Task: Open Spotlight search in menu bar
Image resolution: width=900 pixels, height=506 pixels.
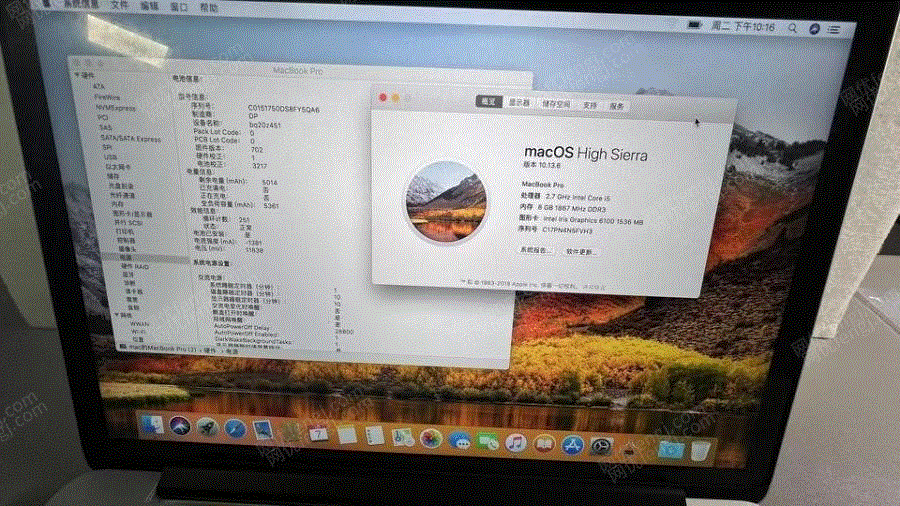Action: point(793,28)
